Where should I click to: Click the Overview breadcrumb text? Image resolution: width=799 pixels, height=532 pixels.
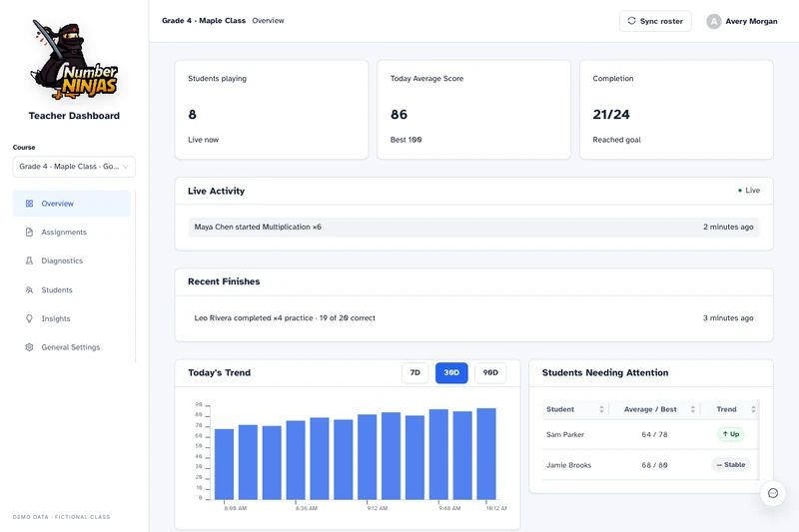pyautogui.click(x=268, y=20)
